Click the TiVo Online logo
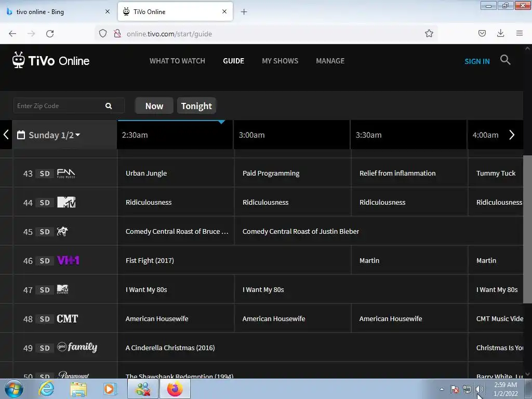Viewport: 532px width, 399px height. click(x=51, y=60)
